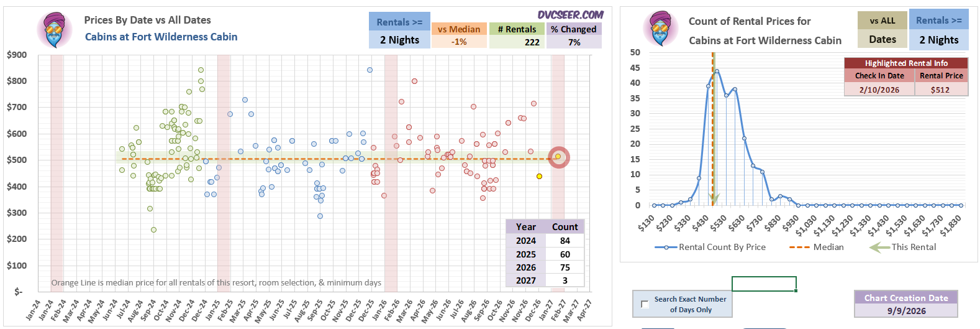This screenshot has height=329, width=980.
Task: Select the yellow highlighted rental dot in red circle
Action: point(558,157)
